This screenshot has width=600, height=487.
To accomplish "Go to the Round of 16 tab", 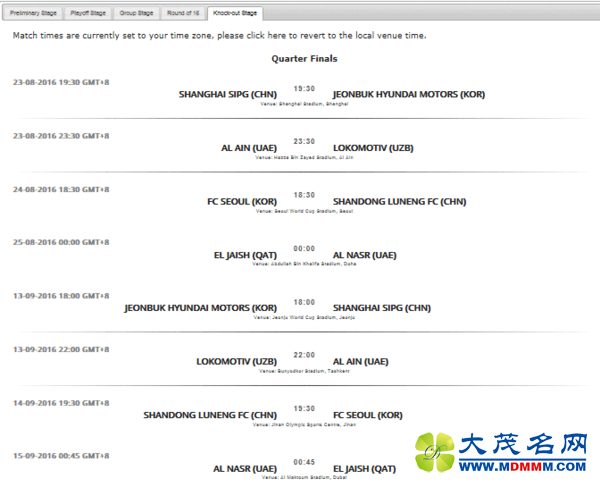I will (x=183, y=13).
